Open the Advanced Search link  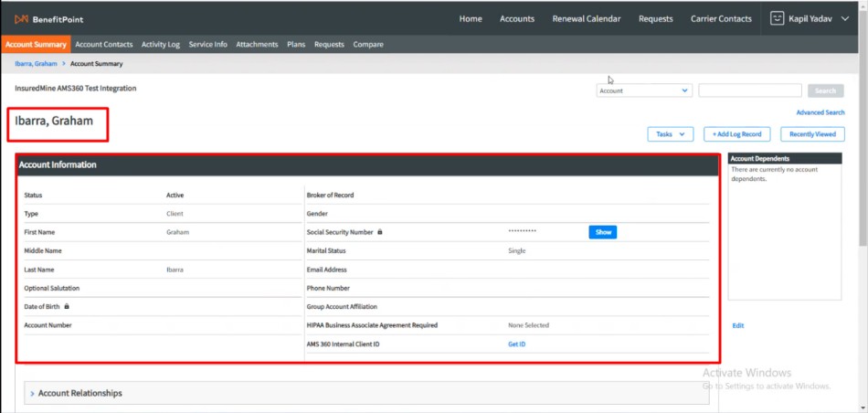click(820, 112)
